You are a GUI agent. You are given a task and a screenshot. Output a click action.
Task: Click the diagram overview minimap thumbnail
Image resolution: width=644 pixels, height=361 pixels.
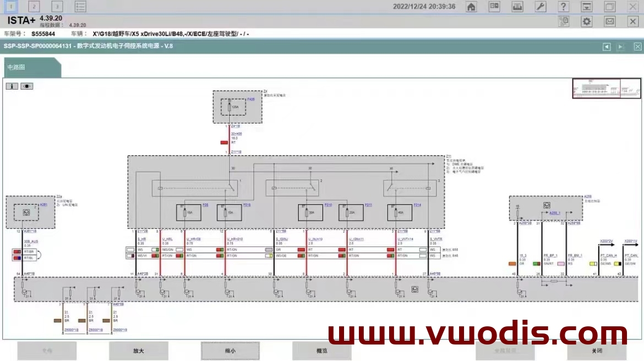pos(607,89)
